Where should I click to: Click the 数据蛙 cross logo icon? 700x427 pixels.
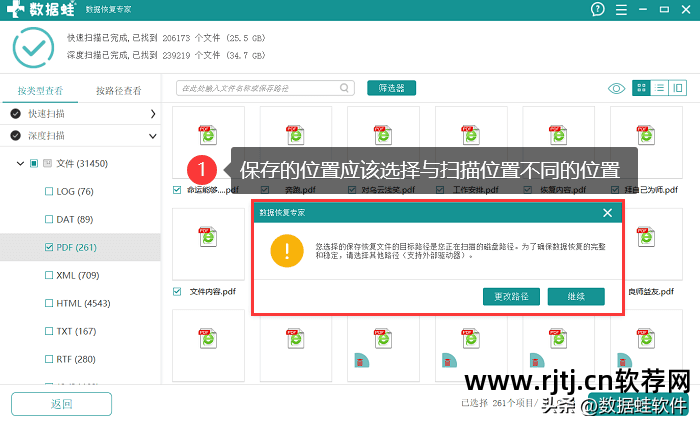pos(15,9)
